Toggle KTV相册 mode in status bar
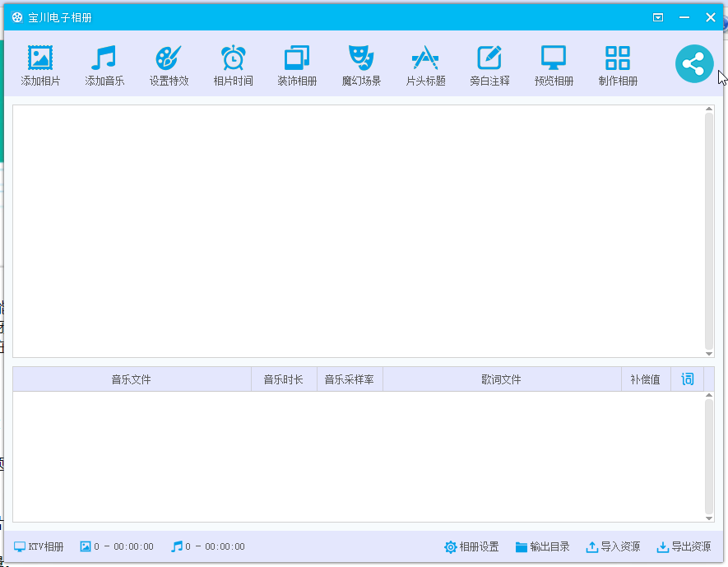The image size is (728, 567). (x=39, y=546)
